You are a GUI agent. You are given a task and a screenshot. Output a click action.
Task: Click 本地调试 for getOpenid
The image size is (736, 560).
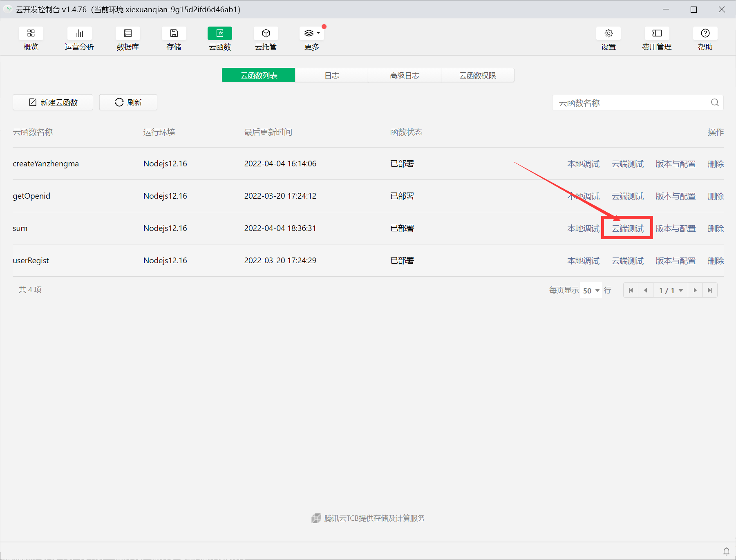(584, 196)
